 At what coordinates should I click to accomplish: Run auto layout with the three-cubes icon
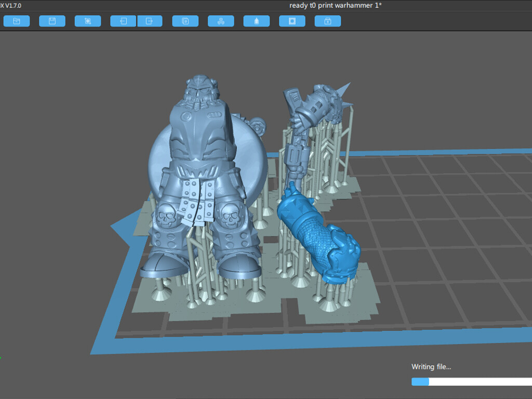click(x=221, y=21)
